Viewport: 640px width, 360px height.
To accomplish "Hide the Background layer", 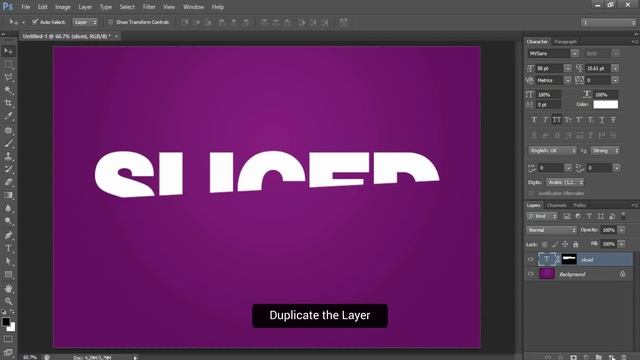I will [x=531, y=274].
